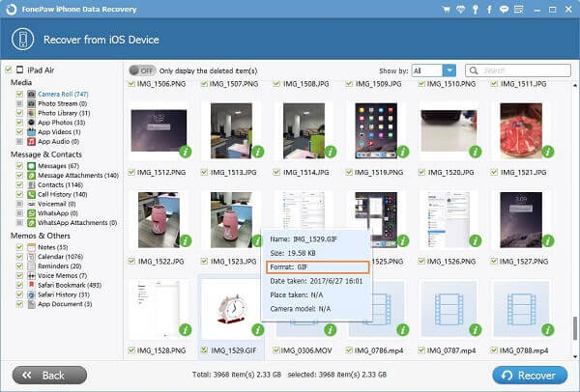Select Call History (140) category
Screen dimensions: 580x392
(x=63, y=194)
